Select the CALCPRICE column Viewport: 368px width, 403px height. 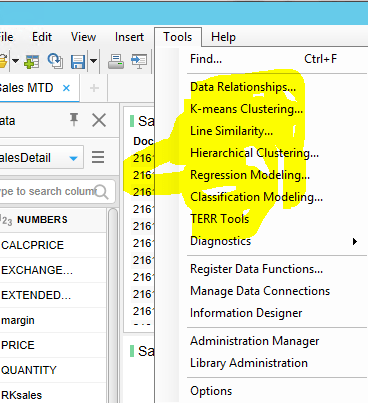click(53, 245)
